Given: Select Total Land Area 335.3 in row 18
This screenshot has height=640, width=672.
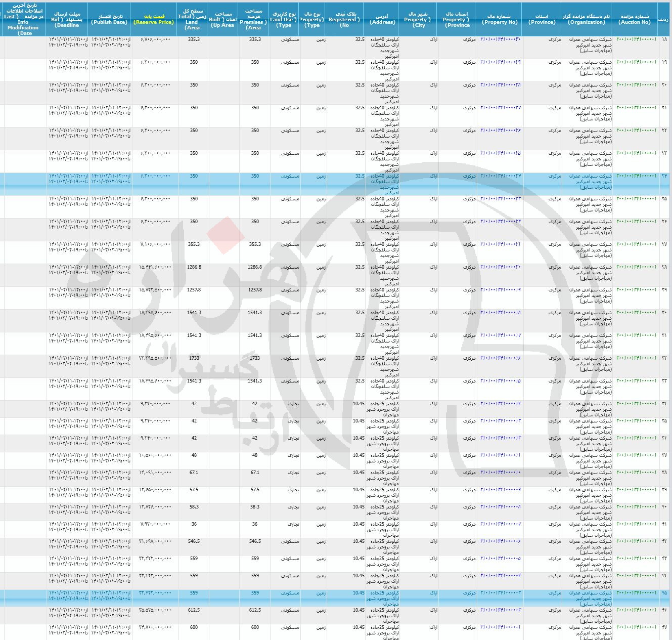Looking at the screenshot, I should pyautogui.click(x=194, y=39).
